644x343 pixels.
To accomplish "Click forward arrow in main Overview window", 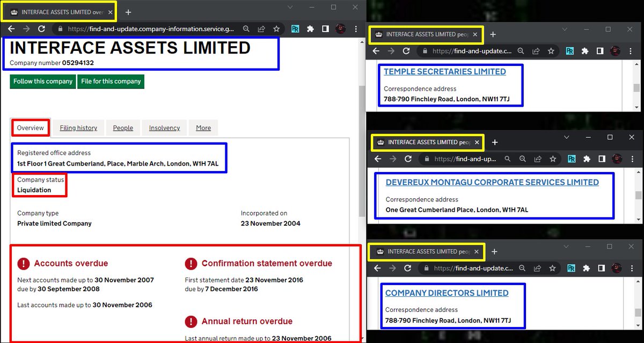I will pyautogui.click(x=26, y=29).
